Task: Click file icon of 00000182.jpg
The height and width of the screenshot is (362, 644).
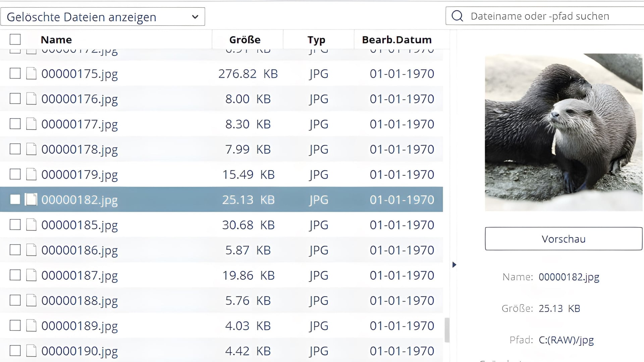Action: [x=31, y=199]
